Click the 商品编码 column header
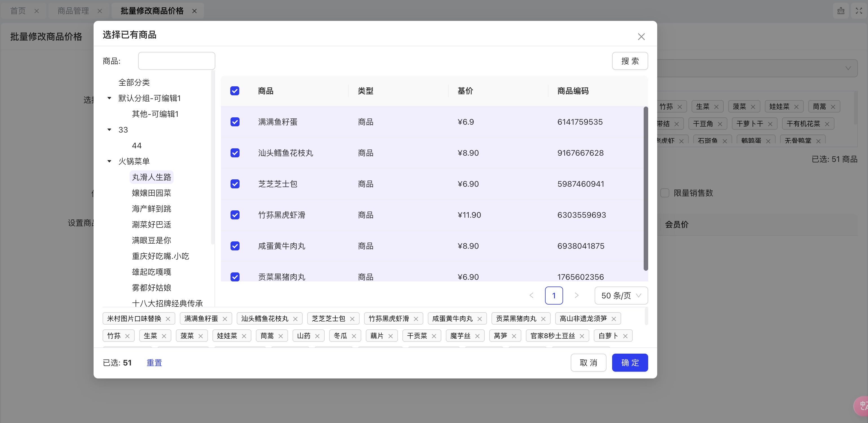 tap(573, 91)
